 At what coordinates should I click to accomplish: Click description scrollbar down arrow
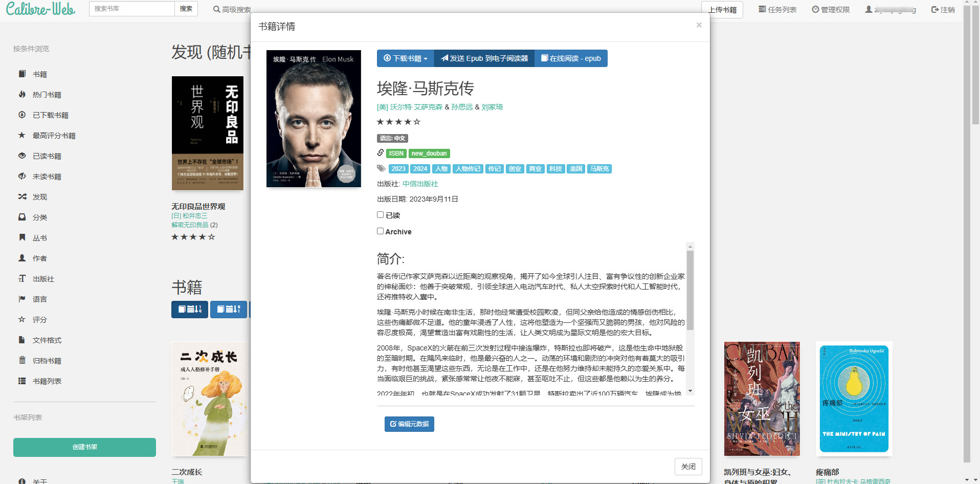pyautogui.click(x=690, y=391)
